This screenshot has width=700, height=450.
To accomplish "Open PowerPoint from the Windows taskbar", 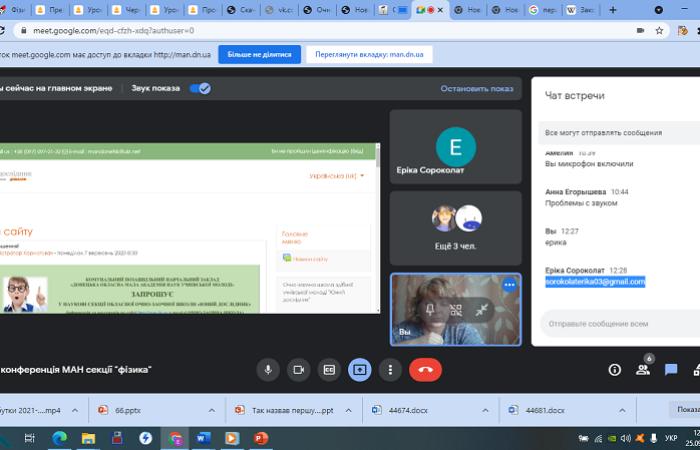I will point(261,438).
